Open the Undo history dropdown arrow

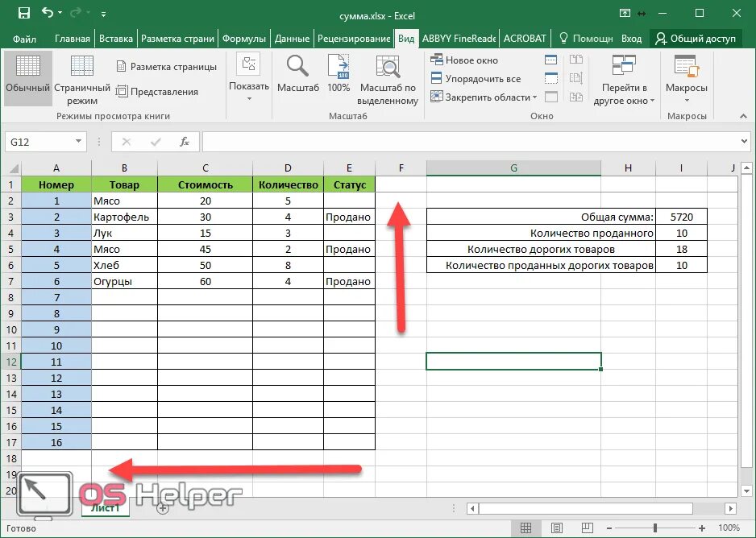60,13
